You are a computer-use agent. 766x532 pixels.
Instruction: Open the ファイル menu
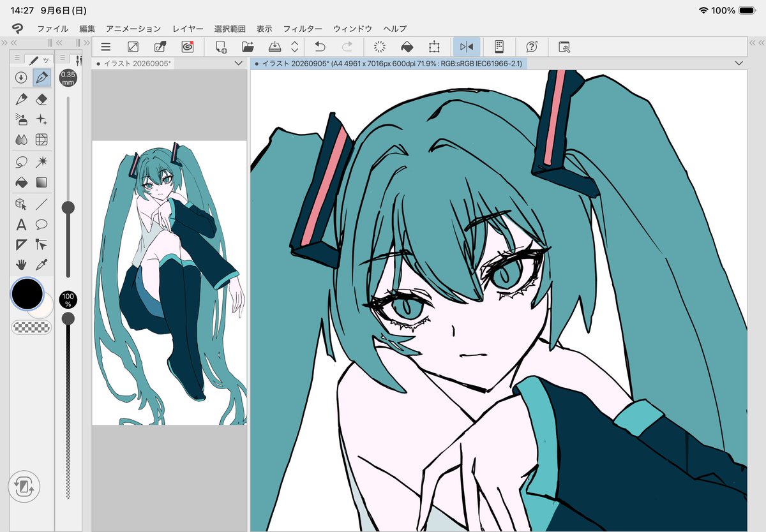coord(52,29)
